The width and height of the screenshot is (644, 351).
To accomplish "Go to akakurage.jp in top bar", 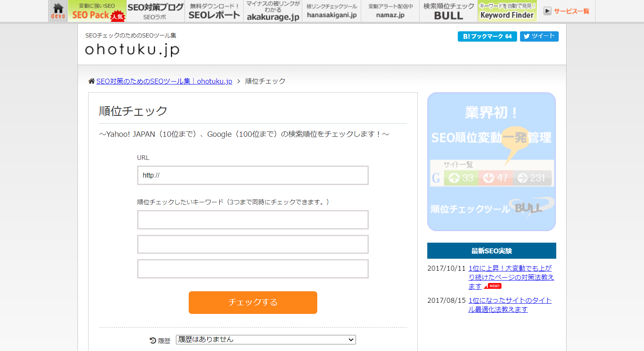I will coord(273,11).
